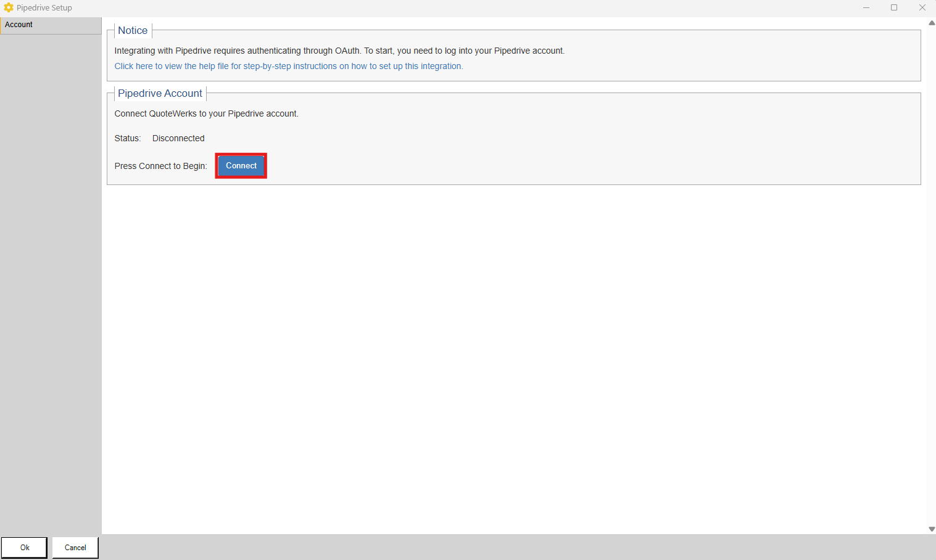Click the Pipedrive Setup gear icon

coord(9,7)
